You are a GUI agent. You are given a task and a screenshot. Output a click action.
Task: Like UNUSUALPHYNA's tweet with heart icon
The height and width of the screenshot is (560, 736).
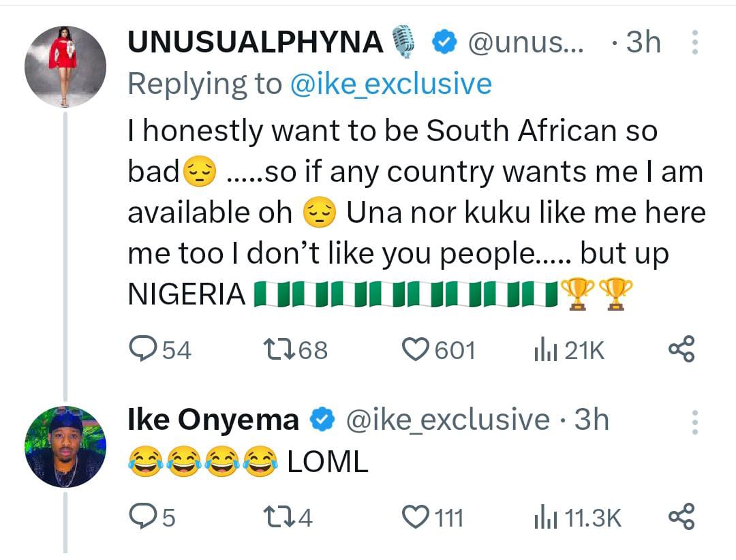[414, 349]
